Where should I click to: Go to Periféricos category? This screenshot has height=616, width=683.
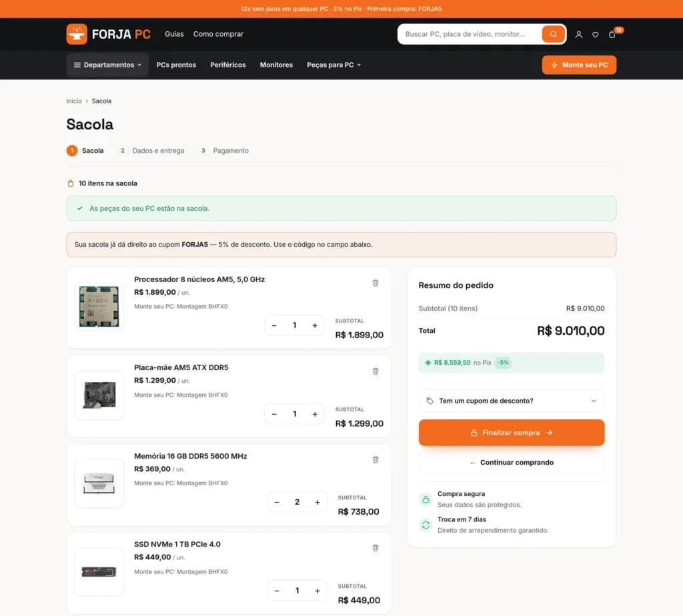[x=228, y=65]
